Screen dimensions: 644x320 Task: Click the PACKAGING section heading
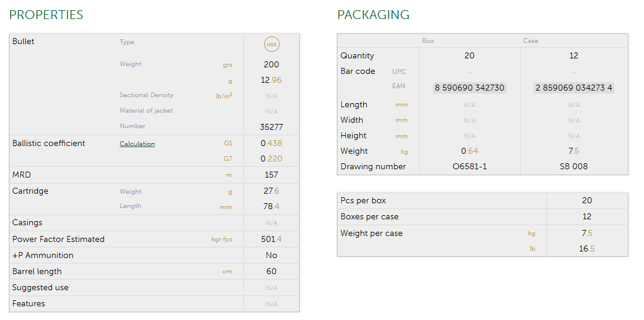pos(373,15)
